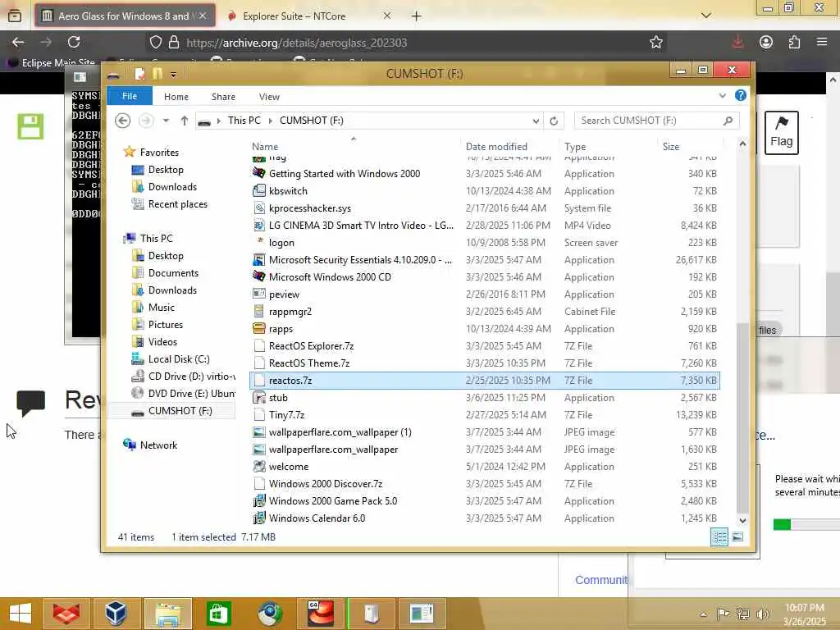Open new Firefox tab plus button
This screenshot has height=630, width=840.
click(x=416, y=16)
